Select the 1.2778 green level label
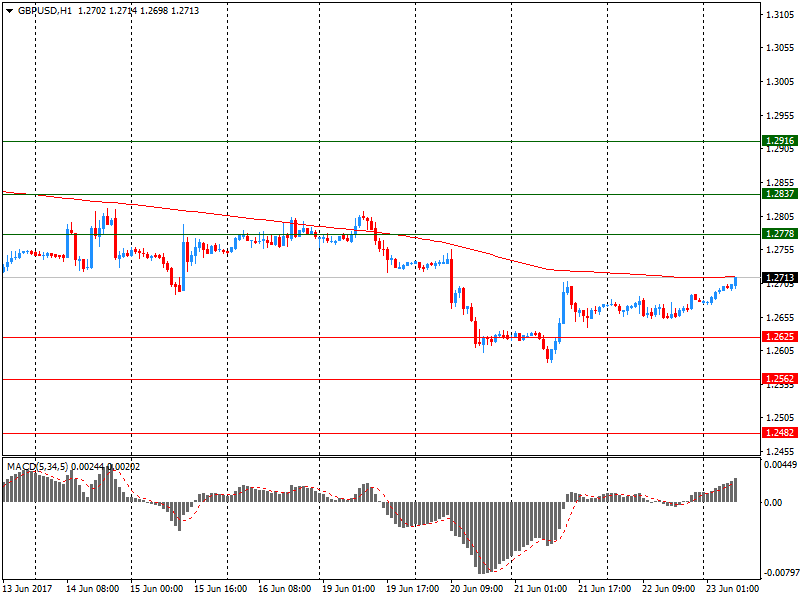 [x=780, y=233]
